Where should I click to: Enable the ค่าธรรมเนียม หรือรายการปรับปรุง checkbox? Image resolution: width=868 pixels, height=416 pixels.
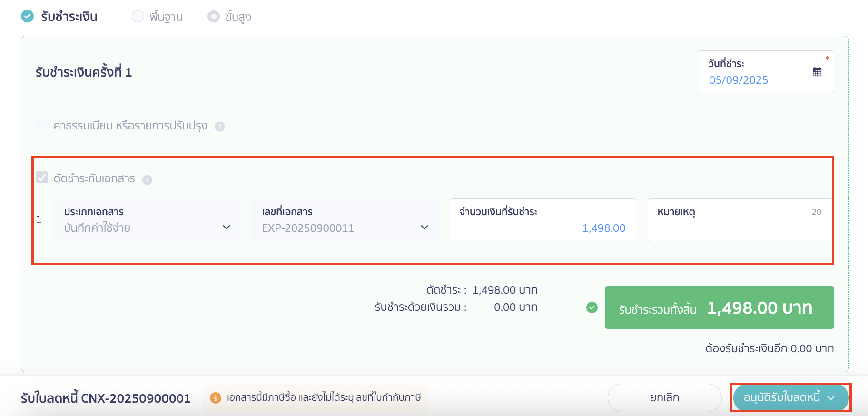click(x=42, y=124)
